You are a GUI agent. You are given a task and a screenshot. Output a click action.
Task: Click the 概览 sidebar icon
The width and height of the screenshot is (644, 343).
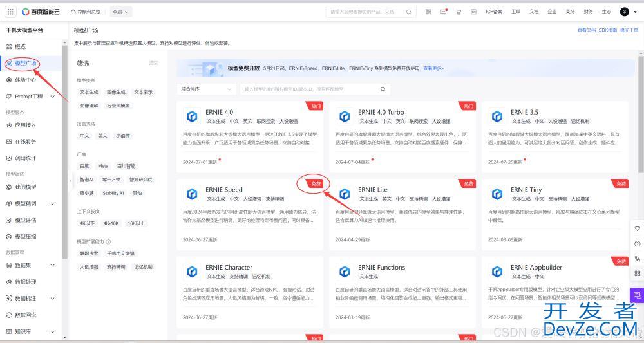[x=9, y=47]
